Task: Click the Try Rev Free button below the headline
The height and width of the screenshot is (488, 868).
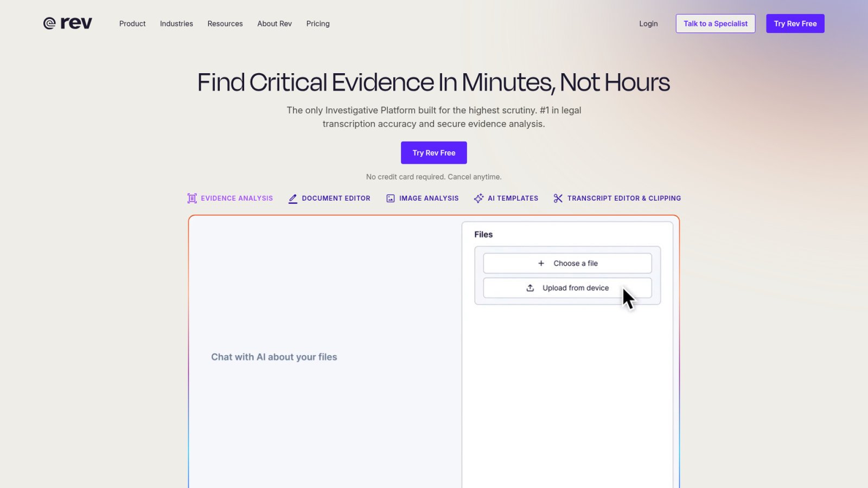Action: (x=434, y=153)
